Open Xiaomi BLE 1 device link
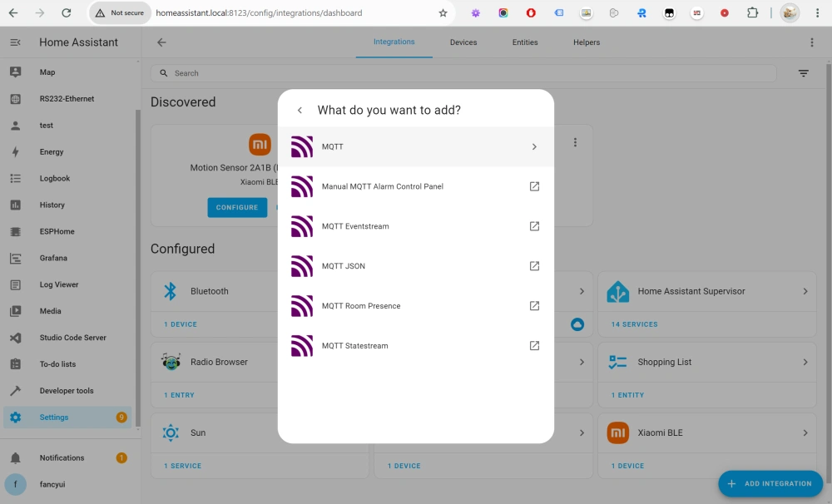The image size is (832, 504). tap(627, 466)
